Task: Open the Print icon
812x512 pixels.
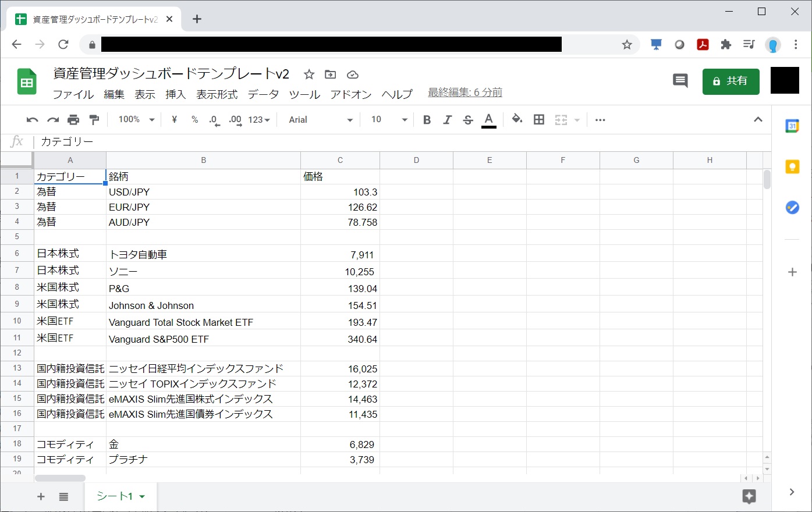Action: (x=73, y=119)
